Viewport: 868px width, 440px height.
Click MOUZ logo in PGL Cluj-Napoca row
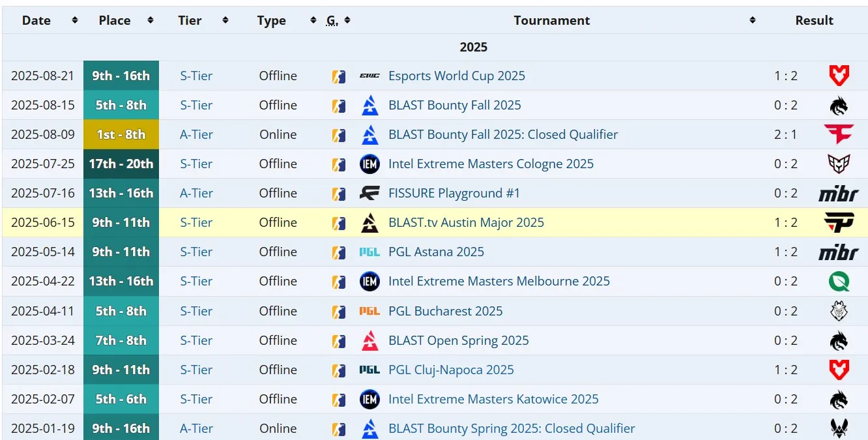839,370
